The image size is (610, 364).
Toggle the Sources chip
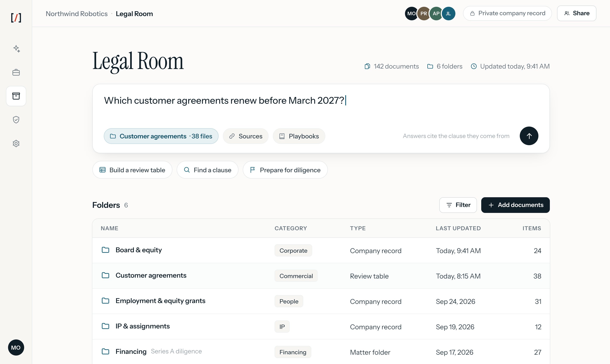[246, 136]
